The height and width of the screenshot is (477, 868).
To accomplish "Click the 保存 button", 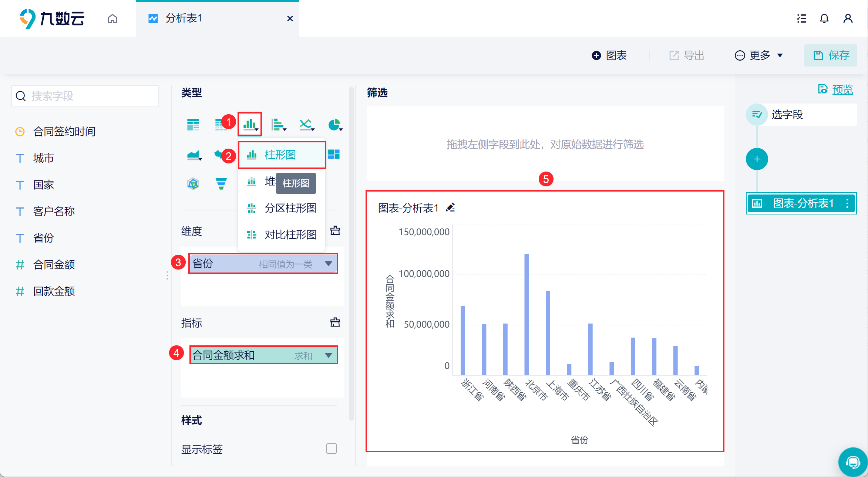I will click(x=831, y=55).
